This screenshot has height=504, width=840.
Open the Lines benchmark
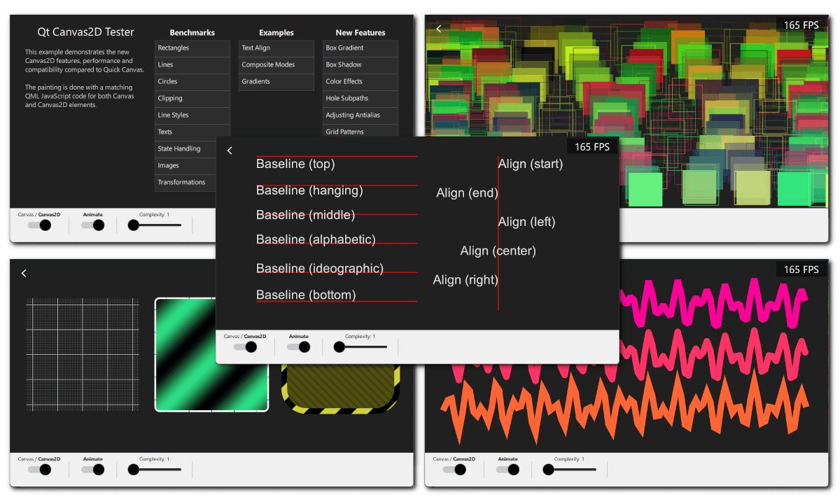(192, 65)
